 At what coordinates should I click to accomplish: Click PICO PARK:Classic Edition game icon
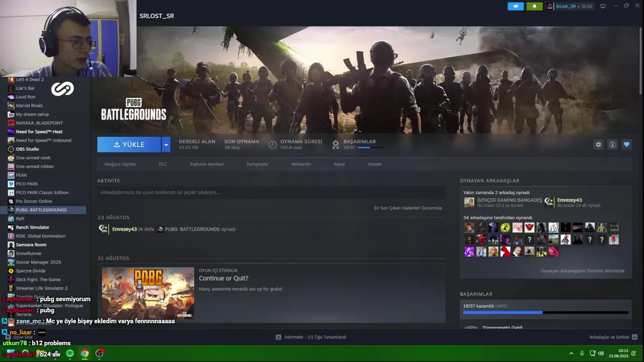click(x=11, y=193)
